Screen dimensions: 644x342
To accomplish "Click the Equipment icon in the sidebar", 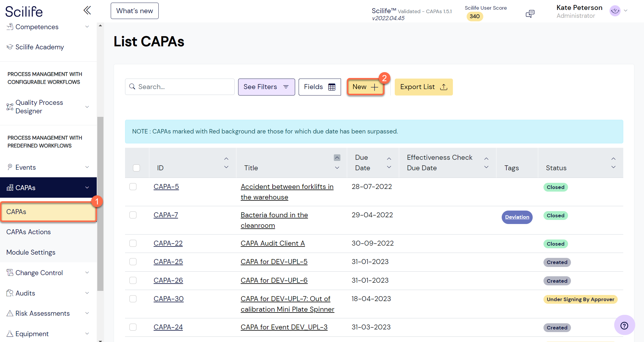I will click(10, 333).
